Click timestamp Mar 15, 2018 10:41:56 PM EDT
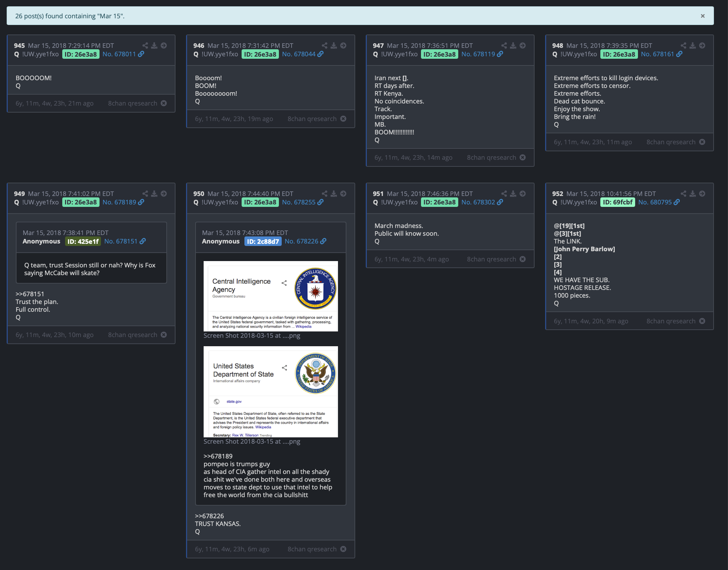This screenshot has height=570, width=728. (611, 194)
